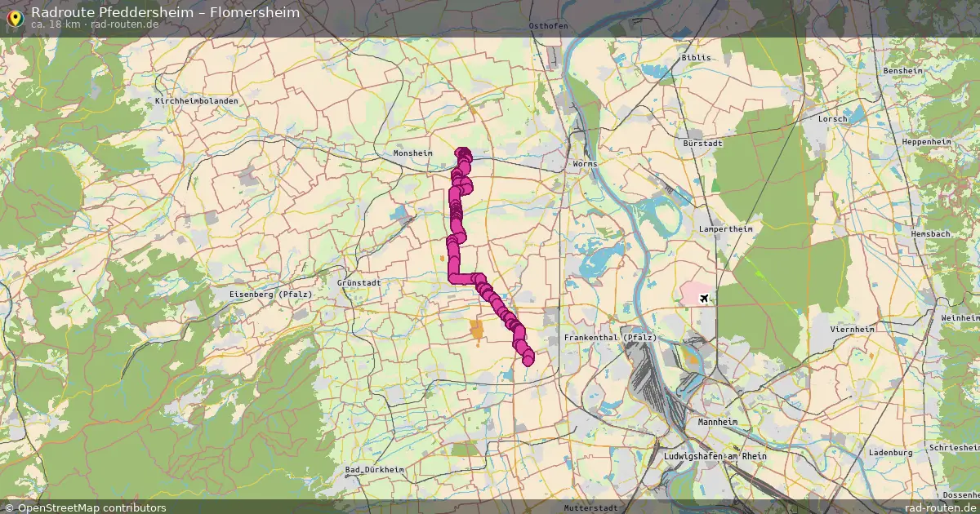This screenshot has height=514, width=980.
Task: Click the Mutterstadt label
Action: (x=590, y=507)
